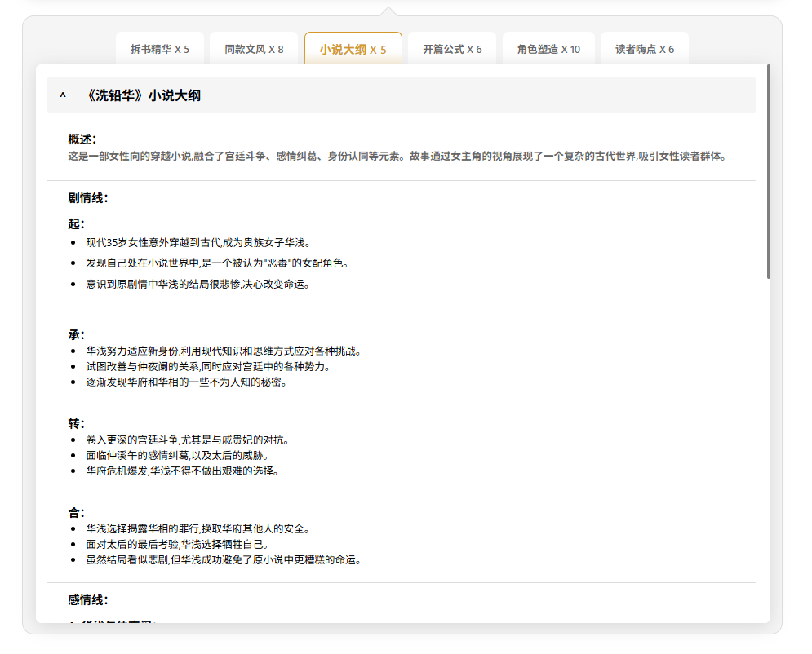Click bullet 意识到原剧情中华浅的结局很悲惨
The width and height of the screenshot is (812, 654).
pyautogui.click(x=197, y=284)
